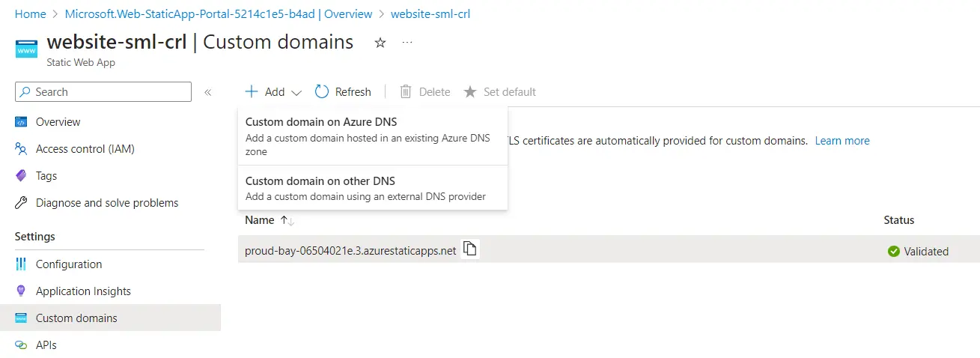The height and width of the screenshot is (358, 980).
Task: Open the Learn more link
Action: [x=842, y=141]
